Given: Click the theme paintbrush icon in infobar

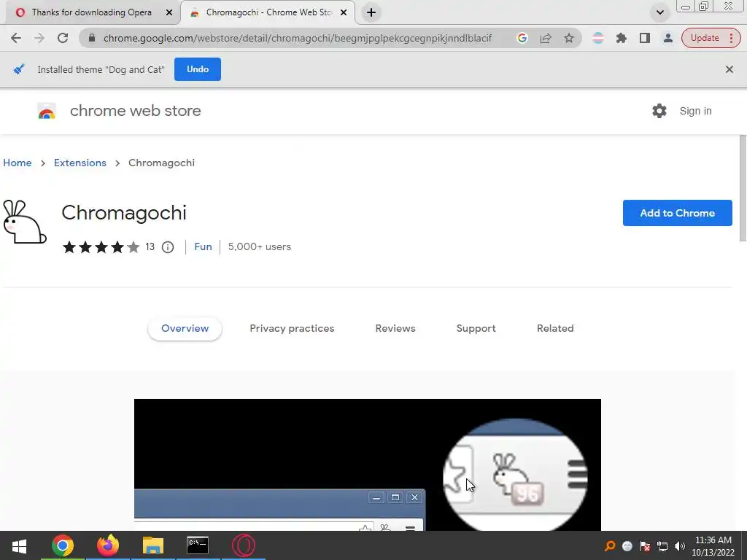Looking at the screenshot, I should coord(18,69).
